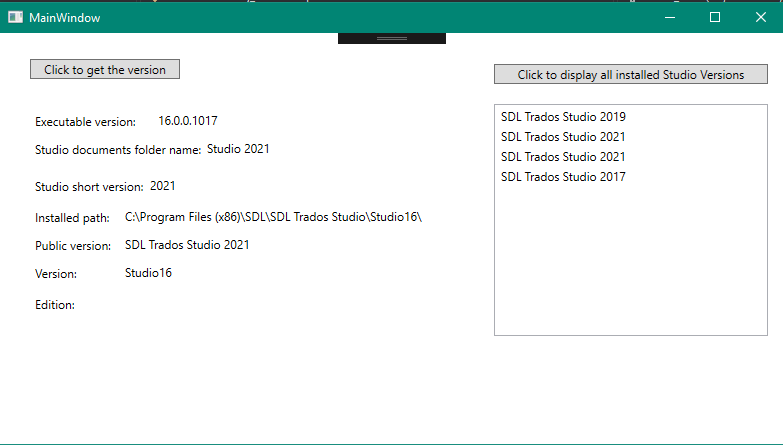The image size is (783, 445).
Task: Maximize the MainWindow window
Action: click(715, 17)
